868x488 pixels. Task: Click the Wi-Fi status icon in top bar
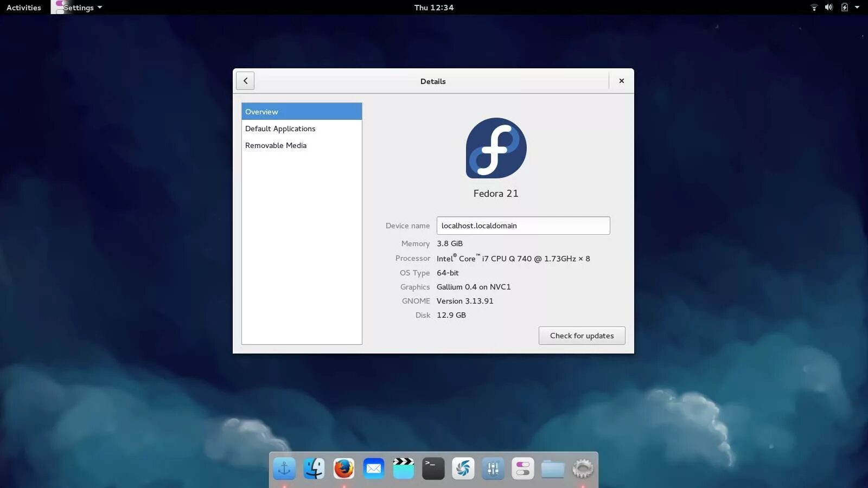(x=814, y=8)
